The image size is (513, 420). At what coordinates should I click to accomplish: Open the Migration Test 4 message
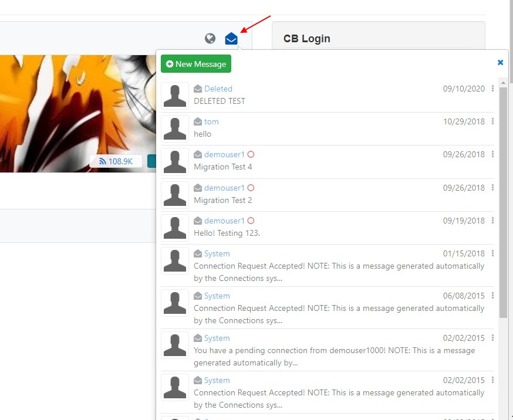click(223, 167)
